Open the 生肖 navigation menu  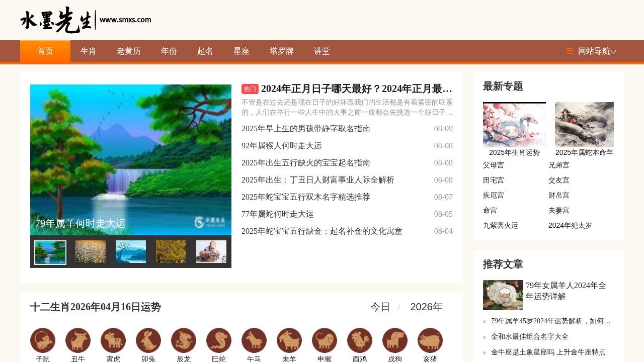pyautogui.click(x=88, y=51)
